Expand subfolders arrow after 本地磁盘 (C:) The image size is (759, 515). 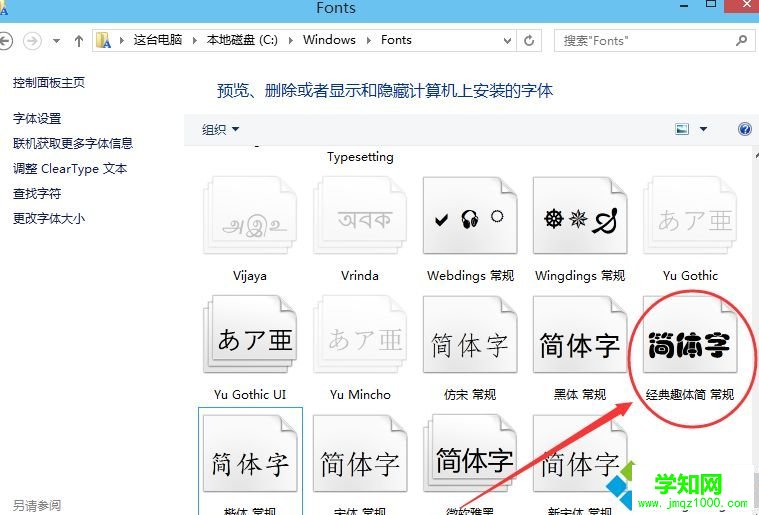tap(290, 41)
